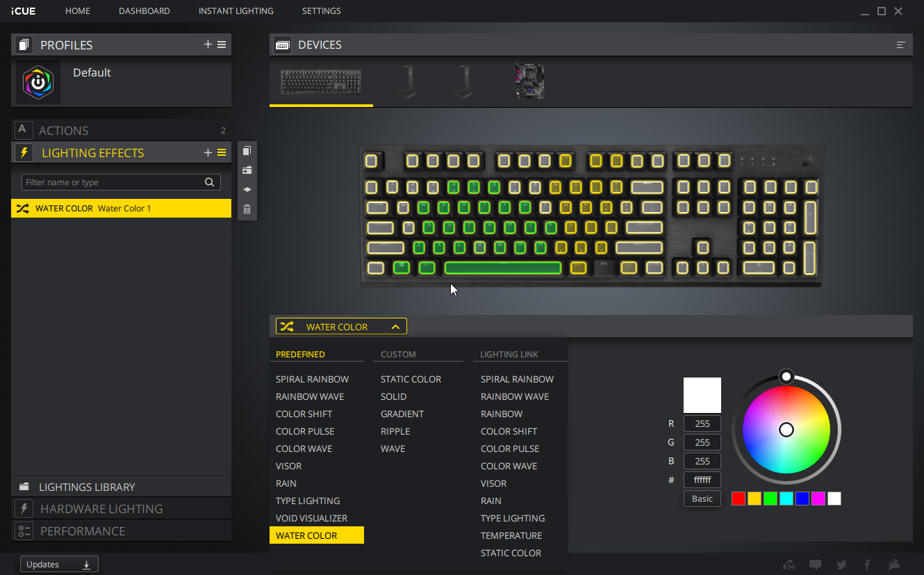Image resolution: width=924 pixels, height=575 pixels.
Task: Copy the selected lighting effect
Action: (x=247, y=151)
